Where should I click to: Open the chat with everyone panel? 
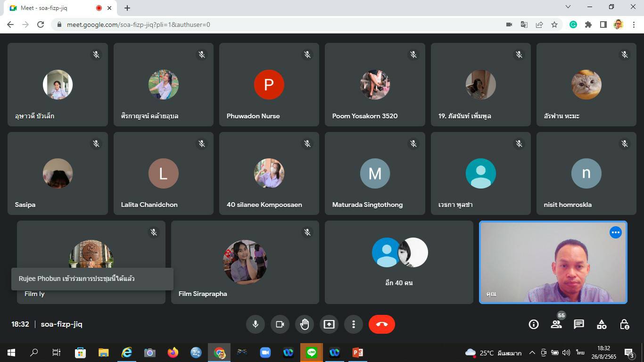pyautogui.click(x=579, y=324)
